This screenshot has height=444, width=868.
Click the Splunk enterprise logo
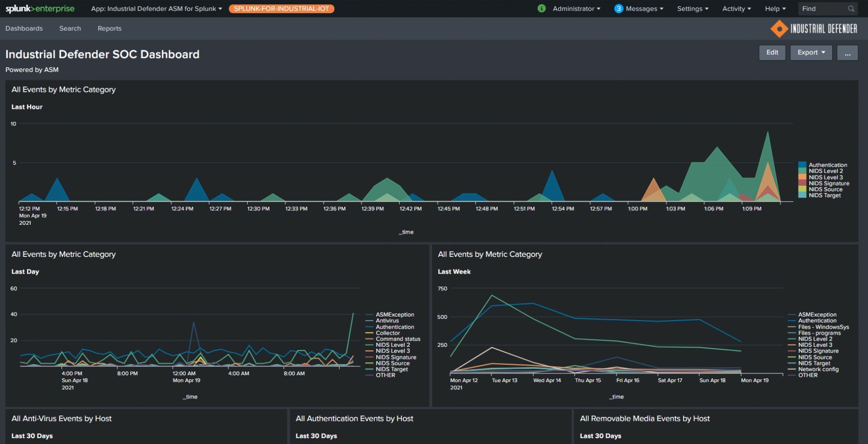point(40,9)
